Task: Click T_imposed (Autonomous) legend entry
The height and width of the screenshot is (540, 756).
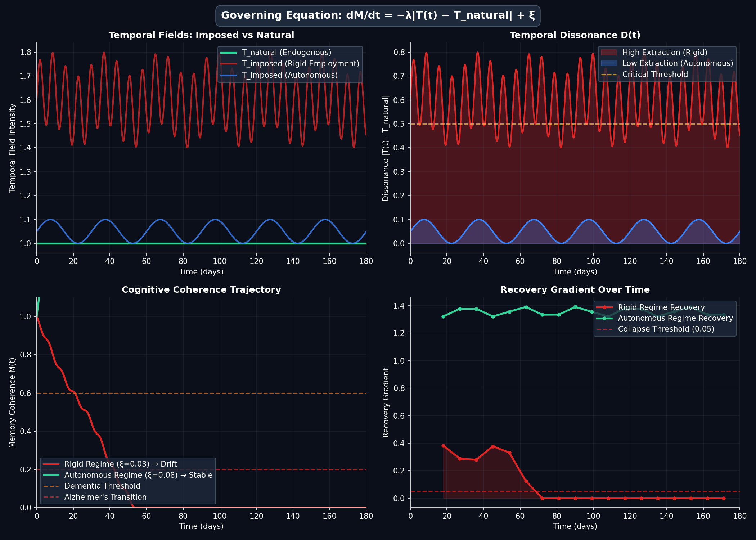Action: 289,75
